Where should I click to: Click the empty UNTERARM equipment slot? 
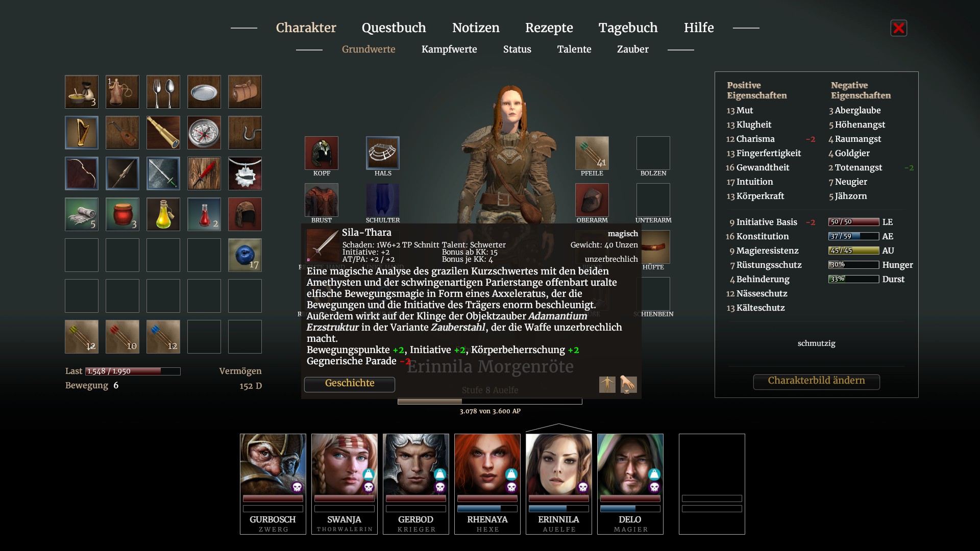pos(653,200)
